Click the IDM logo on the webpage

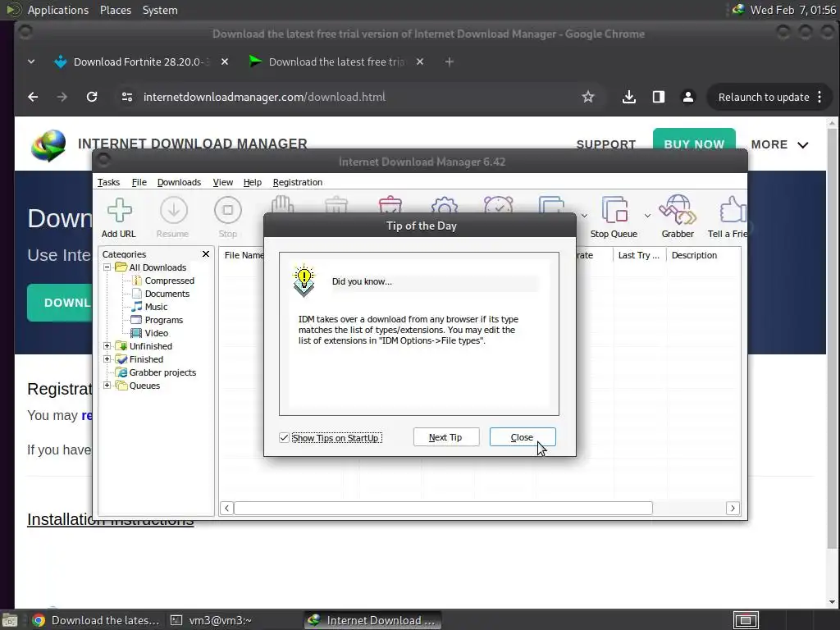[48, 145]
